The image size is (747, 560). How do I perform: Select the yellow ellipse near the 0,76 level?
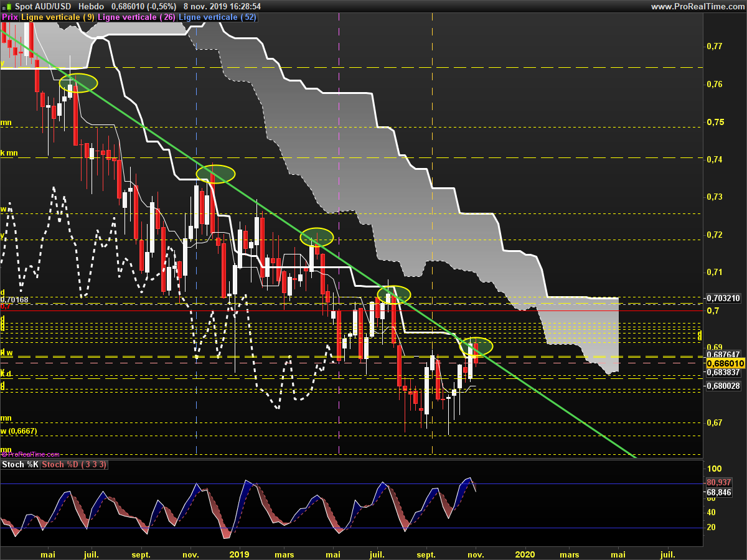(78, 83)
